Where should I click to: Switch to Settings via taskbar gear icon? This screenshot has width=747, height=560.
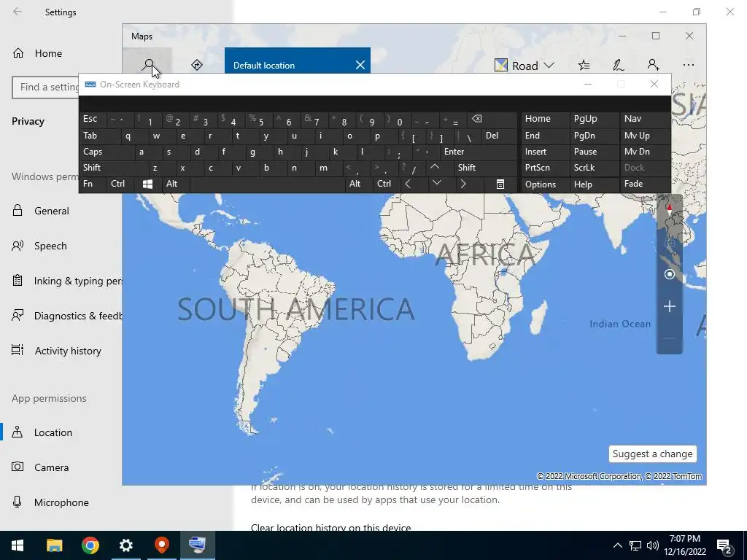pyautogui.click(x=125, y=545)
